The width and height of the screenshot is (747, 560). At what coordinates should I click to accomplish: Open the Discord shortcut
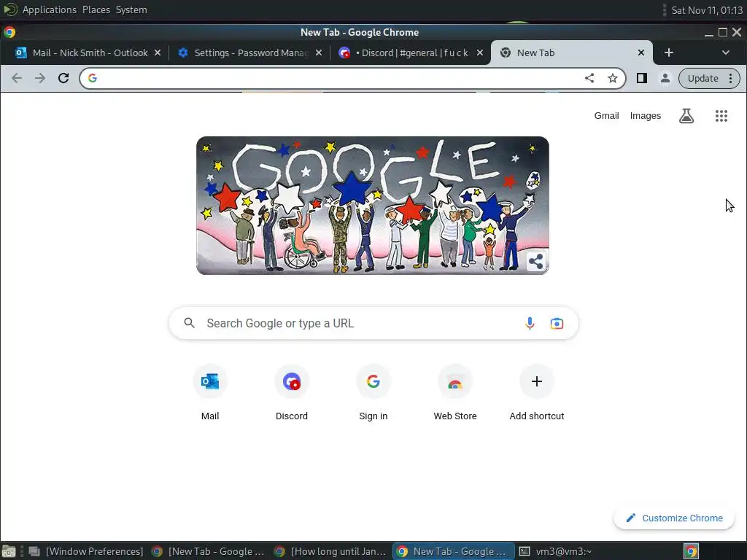tap(292, 393)
